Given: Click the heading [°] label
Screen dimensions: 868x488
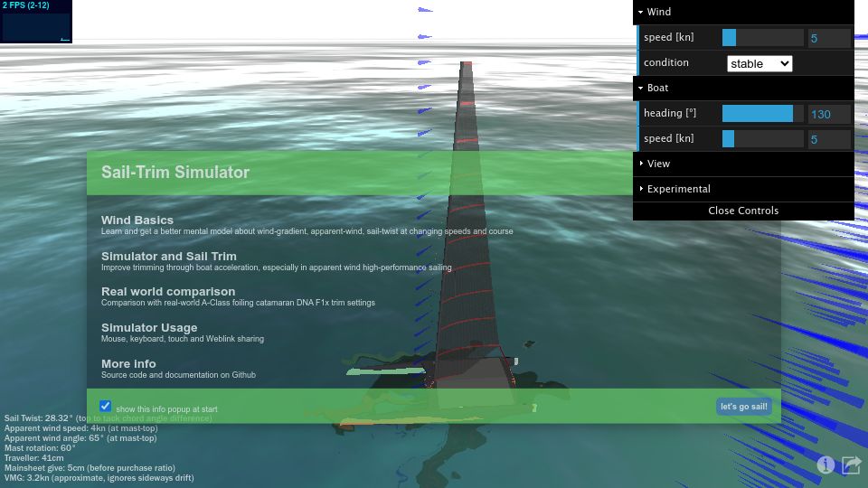Looking at the screenshot, I should [x=670, y=113].
